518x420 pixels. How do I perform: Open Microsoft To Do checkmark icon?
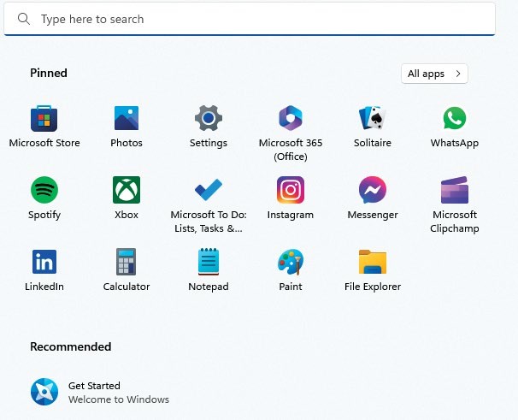pos(208,190)
